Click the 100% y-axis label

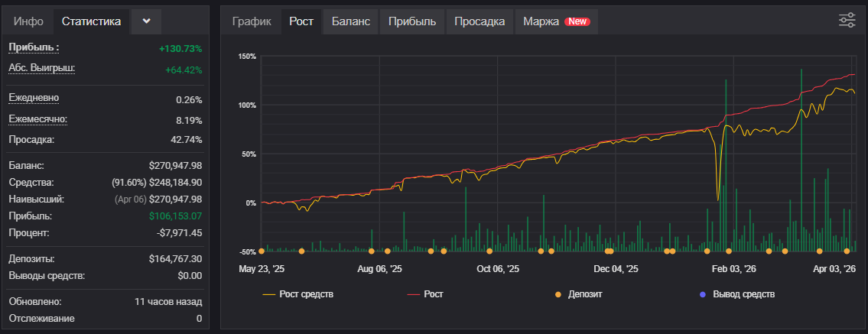pos(248,105)
